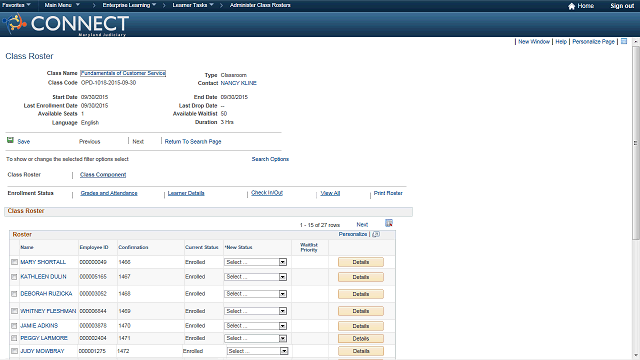The image size is (640, 360).
Task: Click the page icon next to Personalize Page
Action: pos(624,41)
